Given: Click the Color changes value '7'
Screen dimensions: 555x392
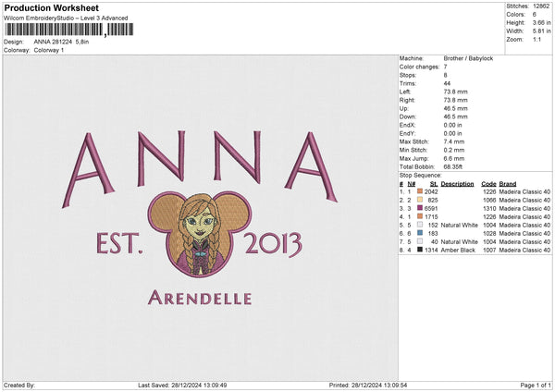Looking at the screenshot, I should [x=445, y=67].
